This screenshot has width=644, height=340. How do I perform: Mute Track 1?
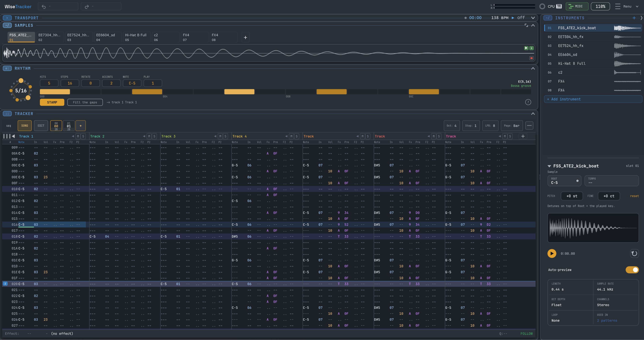78,136
